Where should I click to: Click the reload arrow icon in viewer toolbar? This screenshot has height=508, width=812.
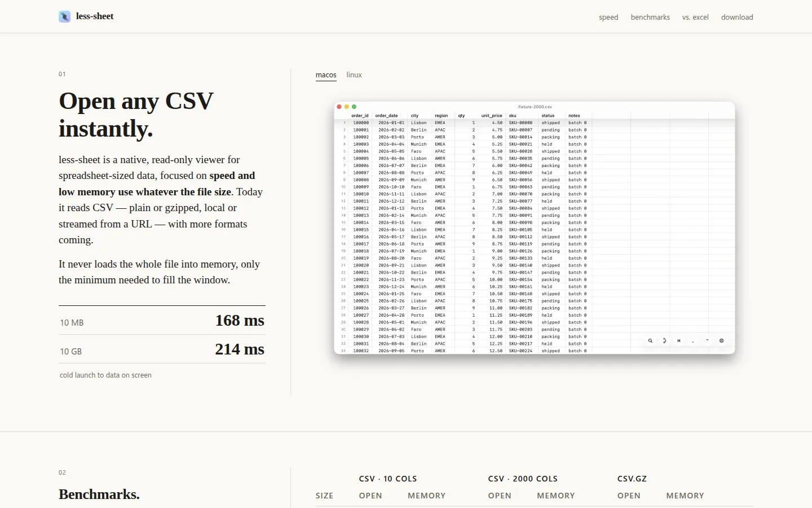(664, 341)
